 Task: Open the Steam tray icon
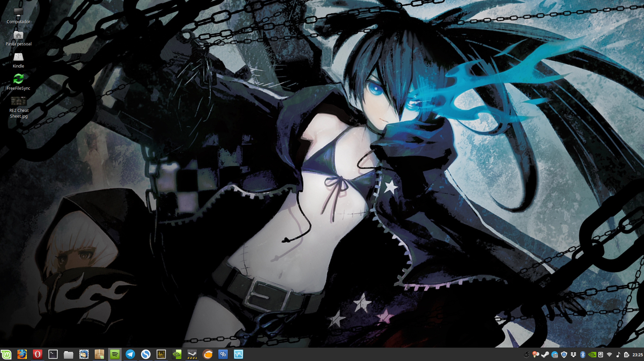545,355
